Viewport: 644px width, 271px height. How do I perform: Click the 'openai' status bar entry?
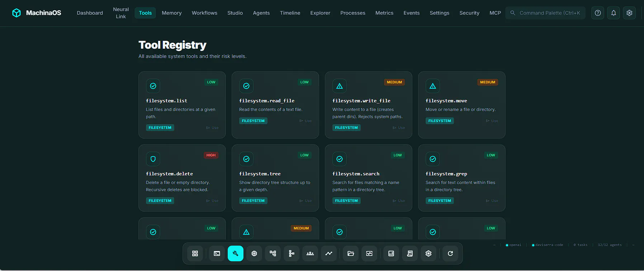[513, 245]
